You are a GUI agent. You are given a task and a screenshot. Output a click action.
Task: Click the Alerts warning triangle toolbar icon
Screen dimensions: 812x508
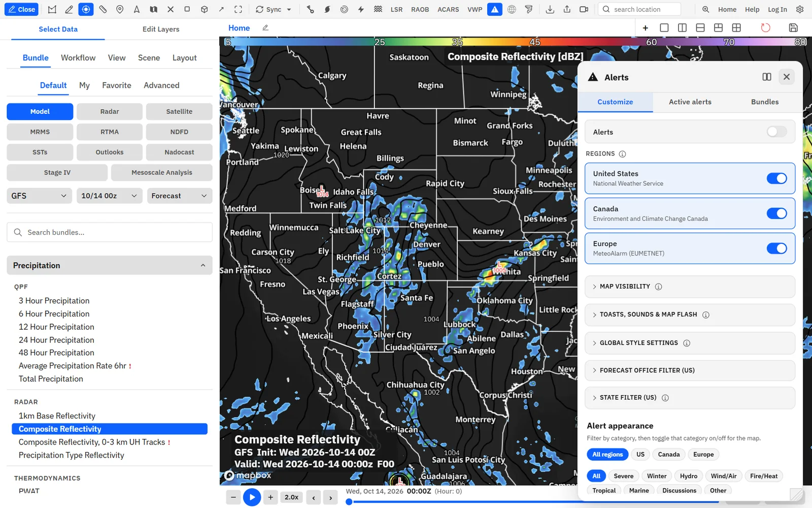495,9
